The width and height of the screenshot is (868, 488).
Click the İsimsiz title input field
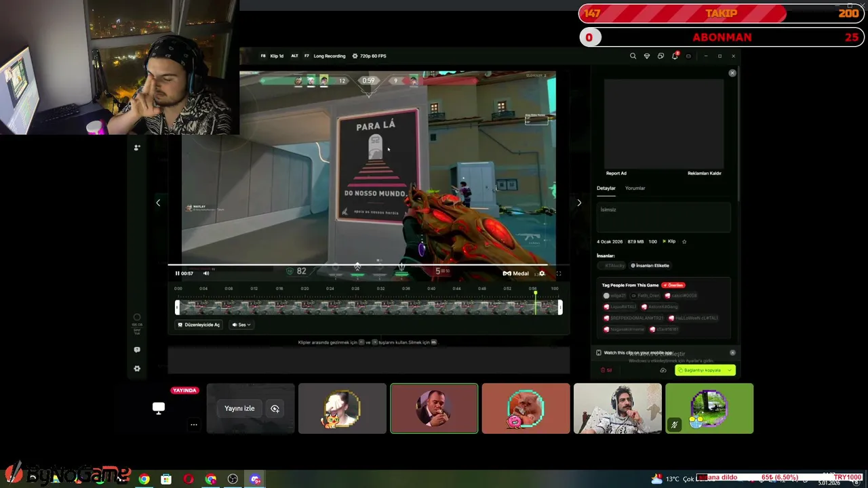click(x=664, y=217)
